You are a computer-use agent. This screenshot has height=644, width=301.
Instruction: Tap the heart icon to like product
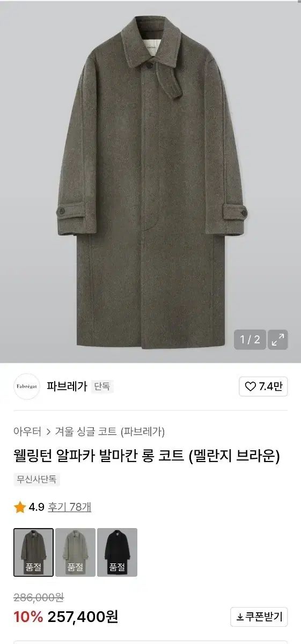point(251,386)
